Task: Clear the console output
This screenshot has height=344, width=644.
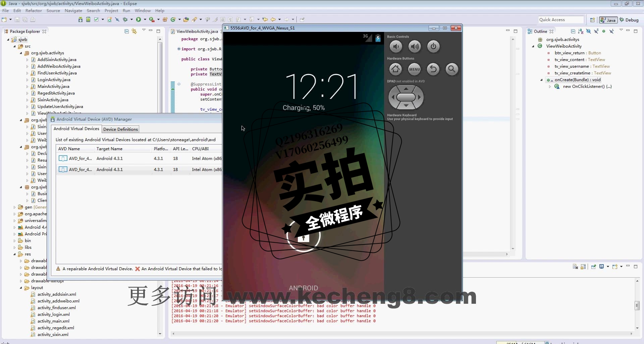Action: (x=575, y=267)
